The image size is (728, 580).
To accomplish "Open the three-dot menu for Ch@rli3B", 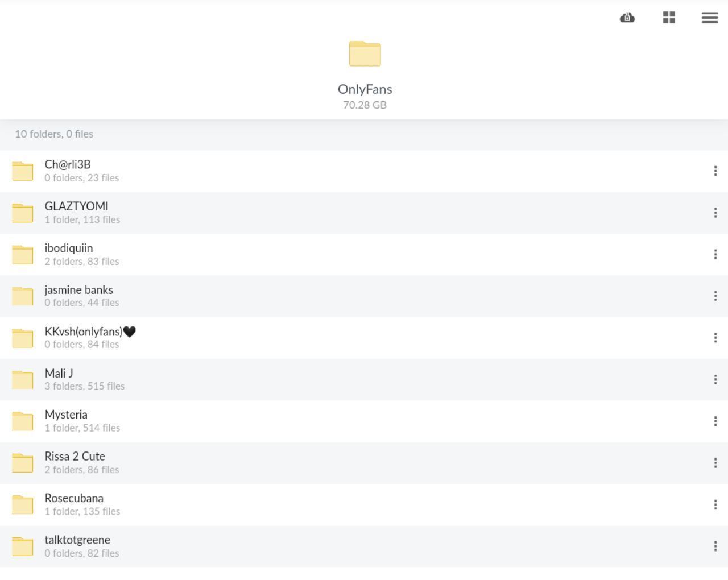I will (715, 171).
